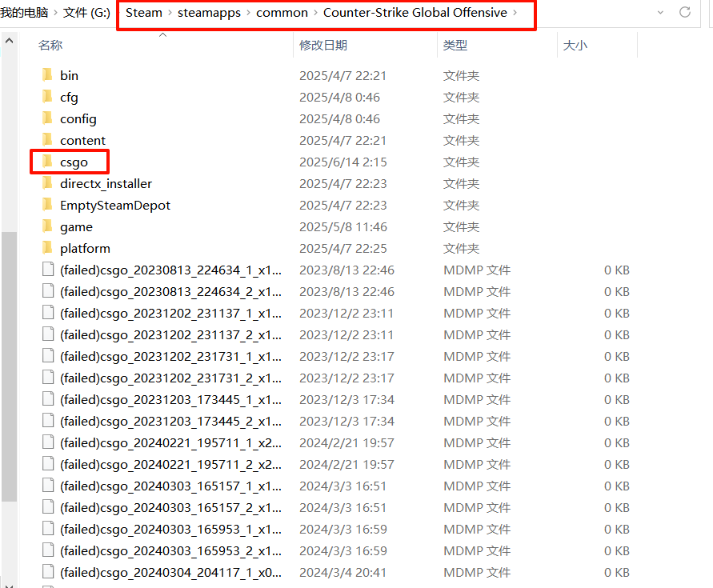The height and width of the screenshot is (588, 713).
Task: Click the cfg folder name
Action: 69,98
